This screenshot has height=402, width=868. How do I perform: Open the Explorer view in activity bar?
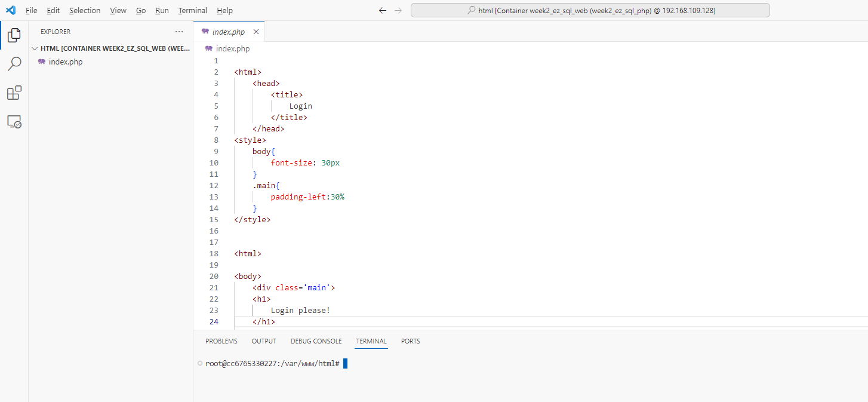tap(14, 35)
